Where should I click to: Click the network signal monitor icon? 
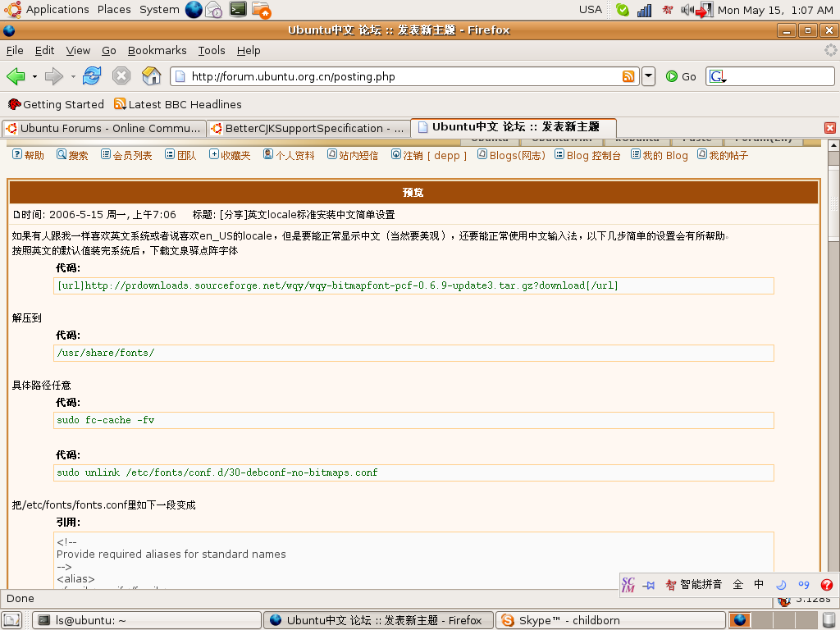pos(644,10)
